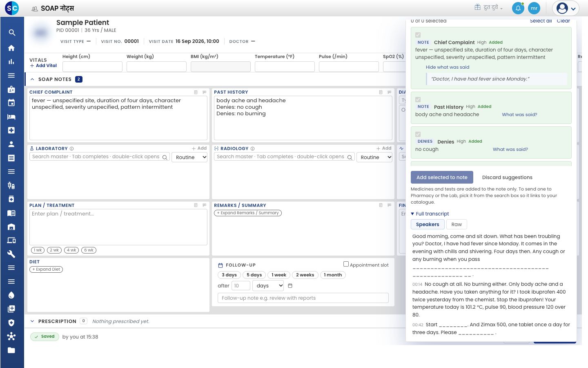Switch to the Speakers transcript tab
The width and height of the screenshot is (588, 368).
pos(428,224)
